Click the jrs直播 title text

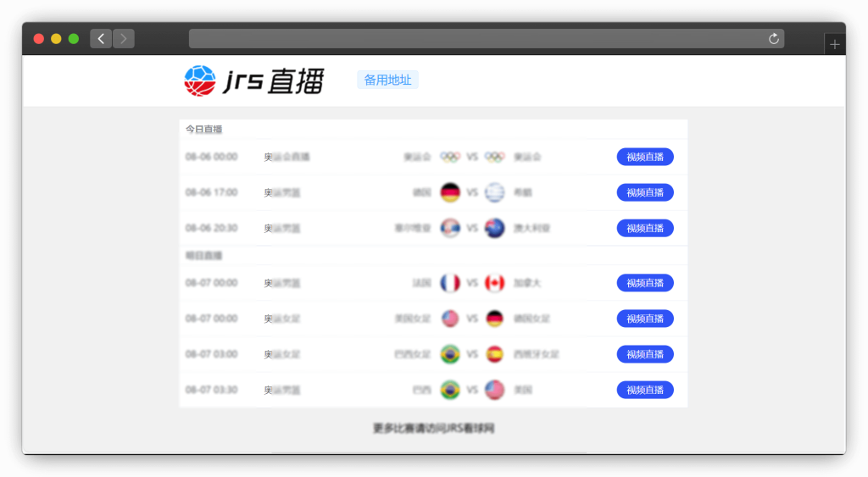[274, 81]
